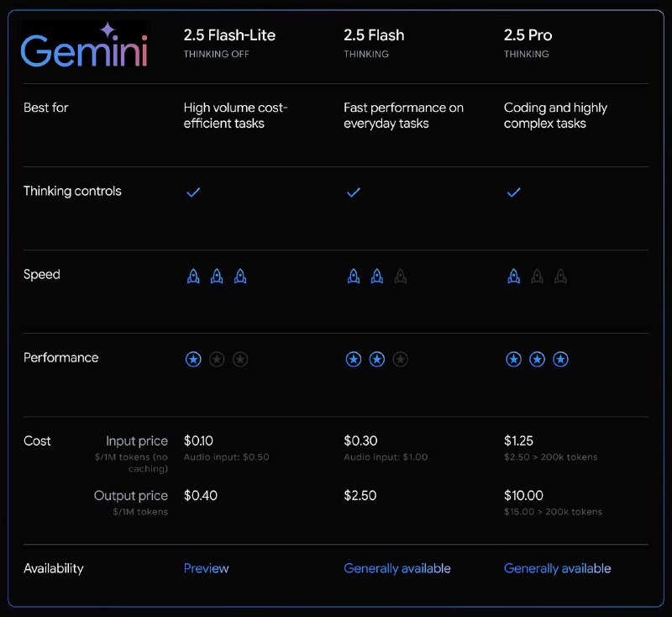Click the 'Speed' row label
Screen dimensions: 672x617
pos(41,274)
